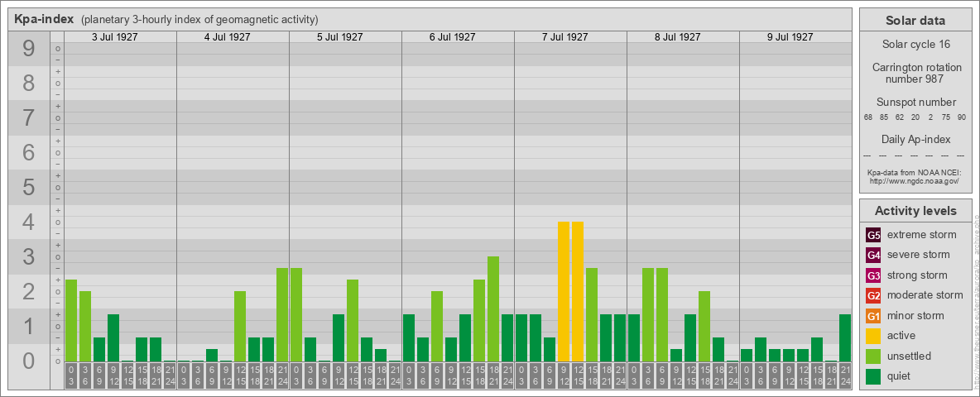Click the 15-18 bar on 8 Jul 1927
The image size is (980, 397).
click(x=704, y=327)
